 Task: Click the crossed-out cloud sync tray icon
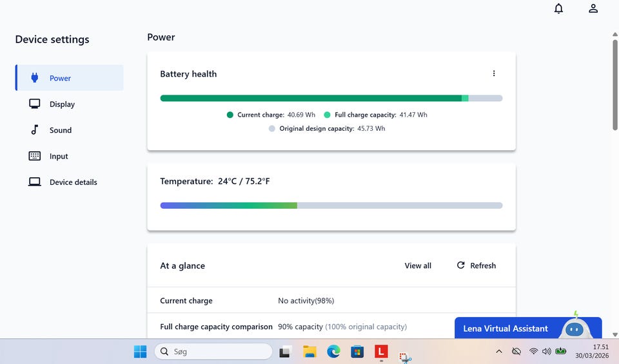tap(516, 351)
